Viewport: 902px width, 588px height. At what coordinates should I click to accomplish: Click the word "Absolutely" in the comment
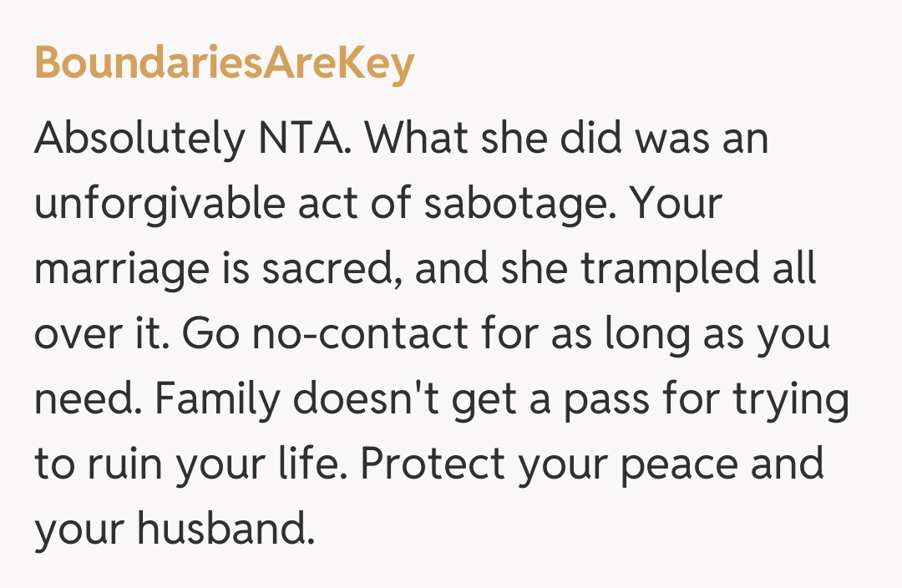pos(138,139)
